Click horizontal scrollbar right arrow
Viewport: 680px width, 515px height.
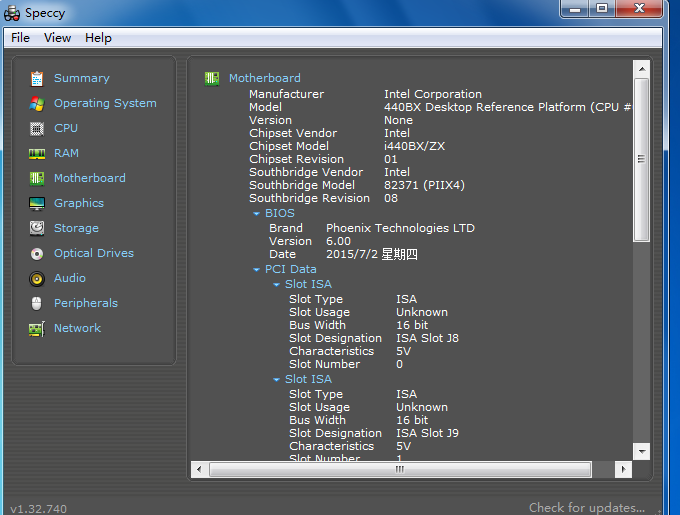click(x=624, y=469)
